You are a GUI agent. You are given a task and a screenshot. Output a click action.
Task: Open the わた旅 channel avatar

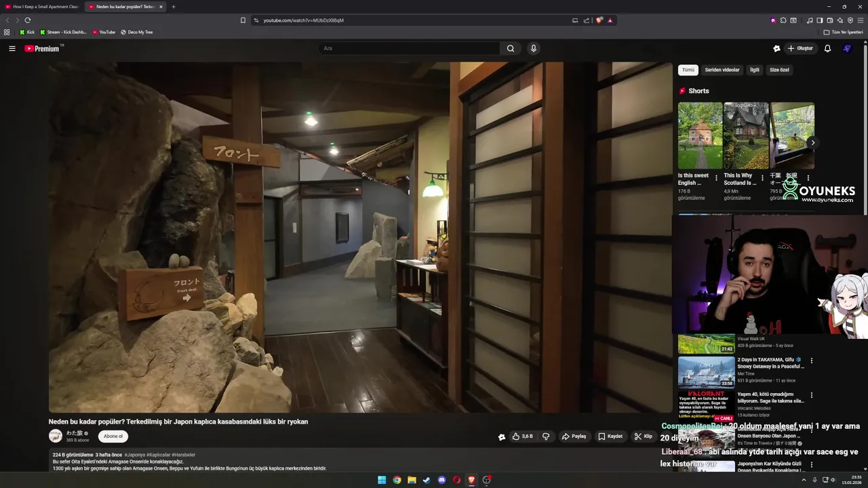56,436
